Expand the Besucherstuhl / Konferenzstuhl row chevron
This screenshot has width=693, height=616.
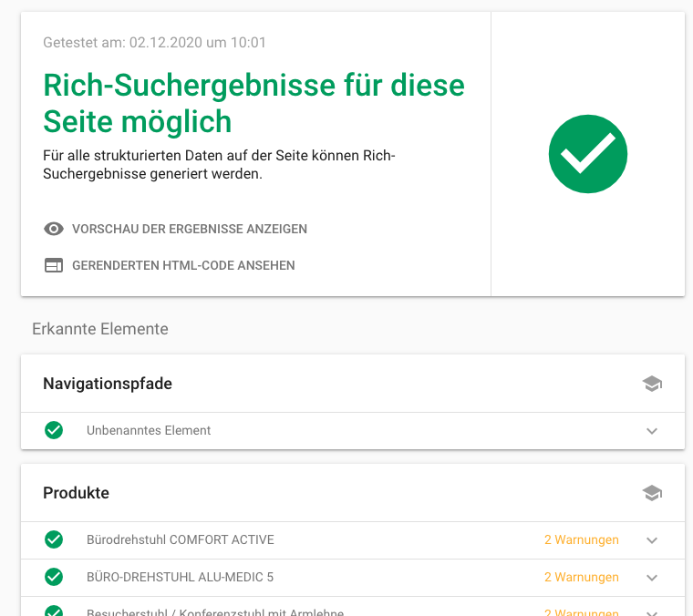pos(652,612)
